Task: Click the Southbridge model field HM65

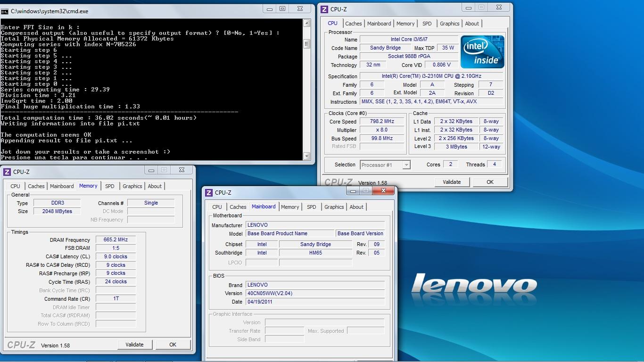Action: click(315, 253)
